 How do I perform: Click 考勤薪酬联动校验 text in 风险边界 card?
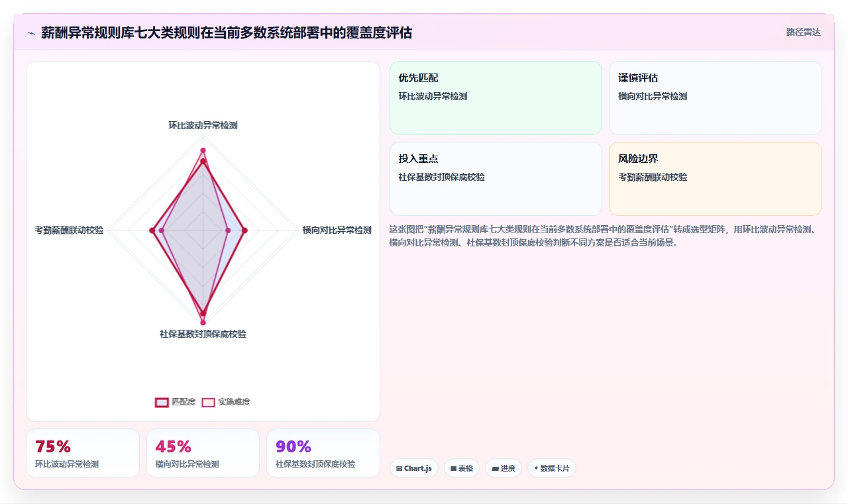pos(653,177)
